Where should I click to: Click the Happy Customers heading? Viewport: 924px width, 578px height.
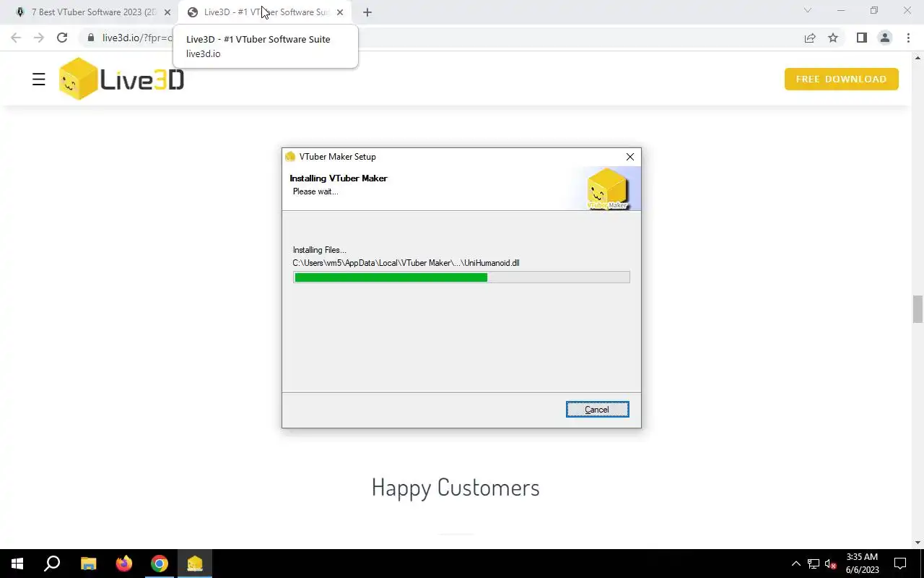456,488
